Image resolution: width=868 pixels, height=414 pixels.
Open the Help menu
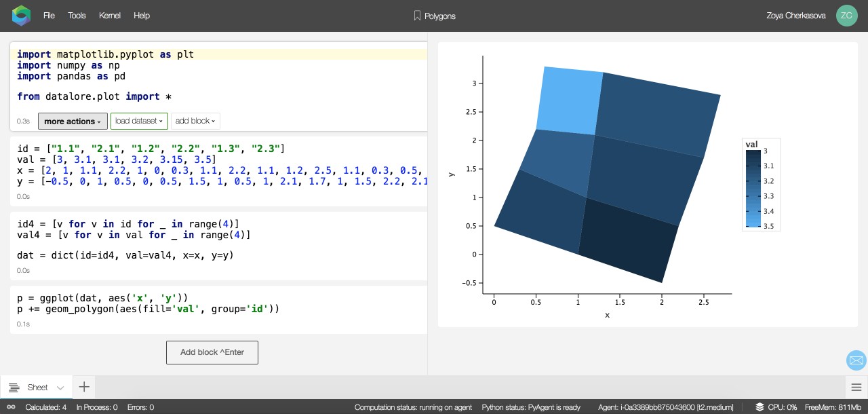142,15
